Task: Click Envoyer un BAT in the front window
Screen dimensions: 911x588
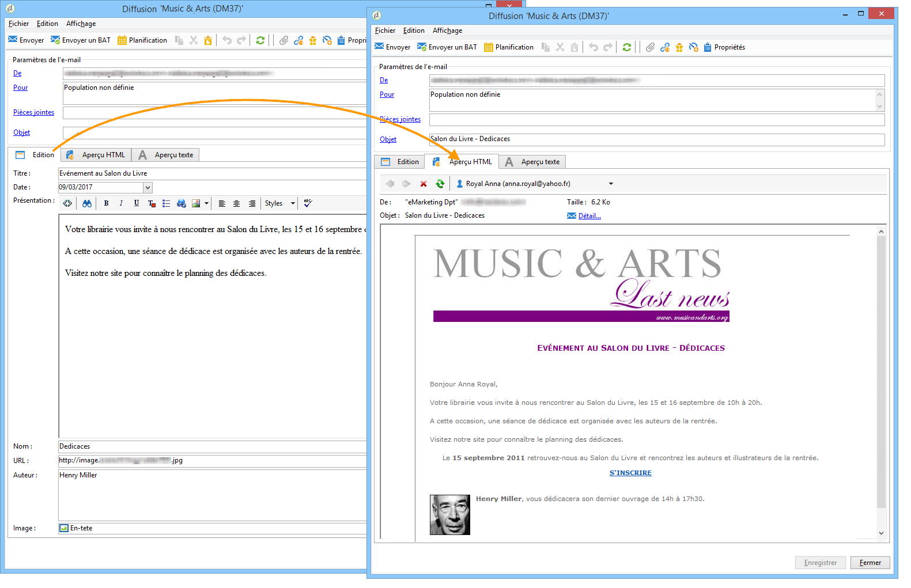Action: click(x=447, y=47)
